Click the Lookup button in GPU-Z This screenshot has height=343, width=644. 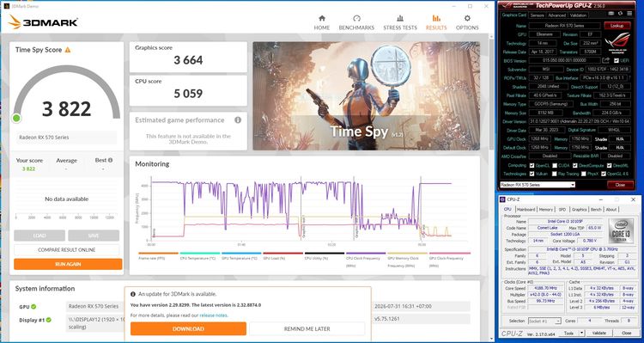click(x=617, y=26)
